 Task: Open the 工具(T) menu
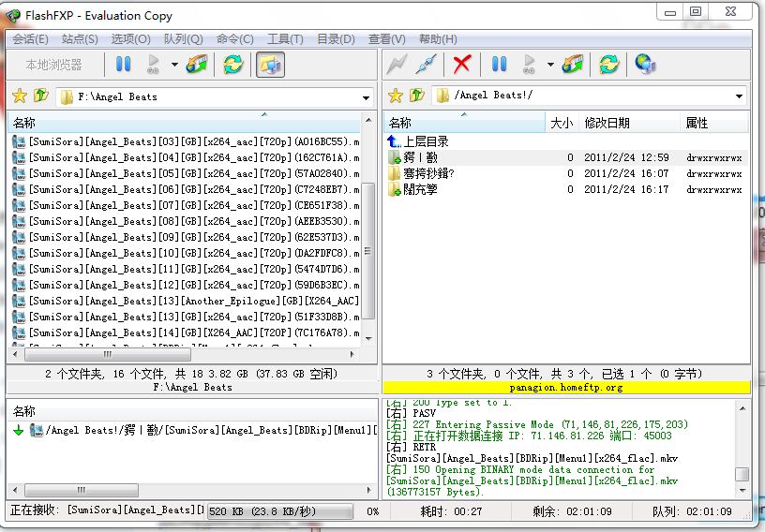[285, 39]
